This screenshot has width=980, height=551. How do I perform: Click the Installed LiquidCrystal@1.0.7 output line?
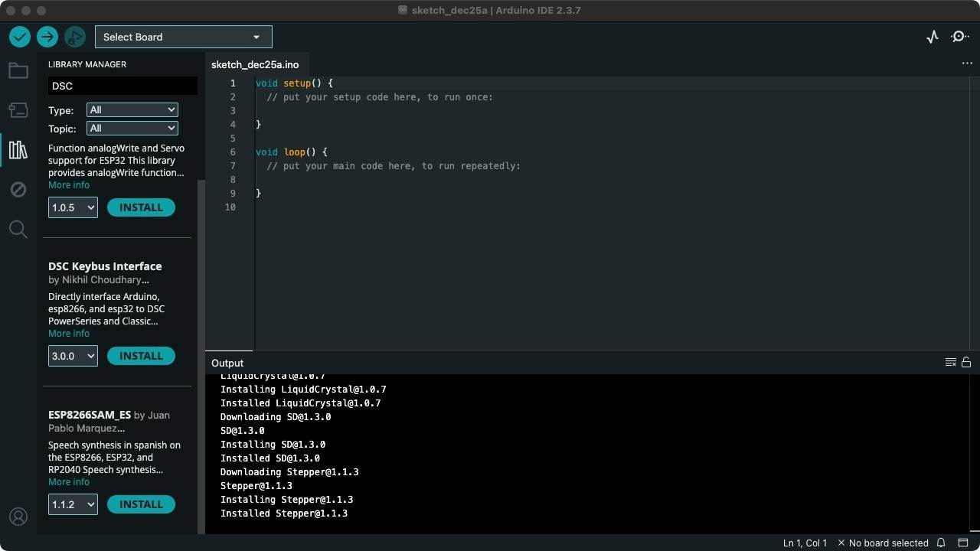pos(300,403)
